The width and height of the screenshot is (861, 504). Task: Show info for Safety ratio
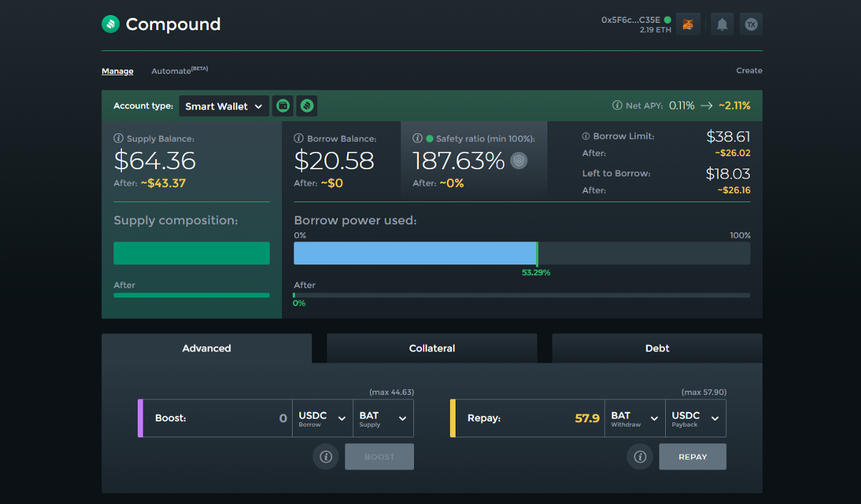tap(418, 138)
